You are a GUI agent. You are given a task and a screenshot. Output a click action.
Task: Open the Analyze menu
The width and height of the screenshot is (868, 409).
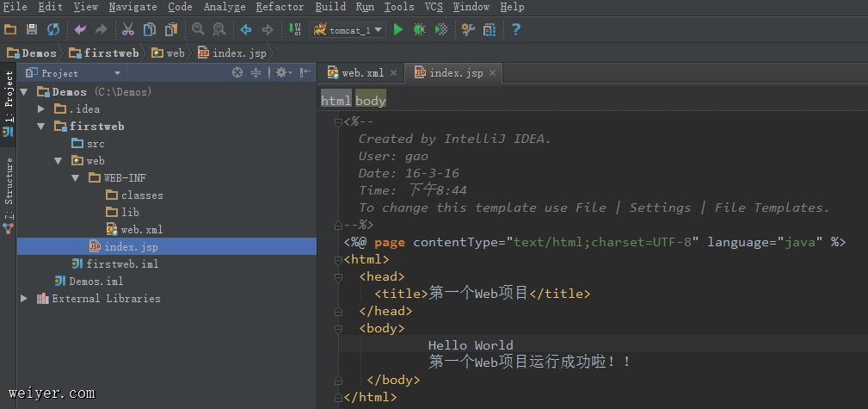(x=225, y=7)
